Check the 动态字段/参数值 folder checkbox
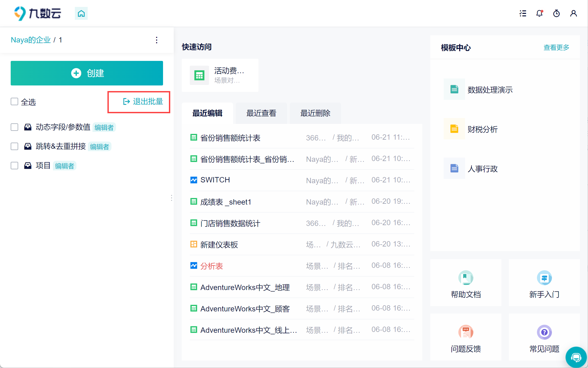Image resolution: width=588 pixels, height=368 pixels. point(14,127)
